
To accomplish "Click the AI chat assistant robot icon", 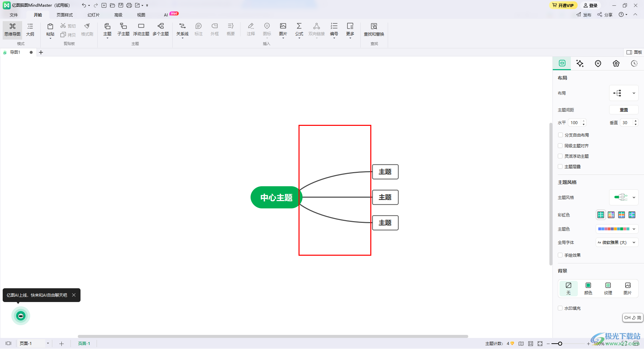I will pos(21,316).
